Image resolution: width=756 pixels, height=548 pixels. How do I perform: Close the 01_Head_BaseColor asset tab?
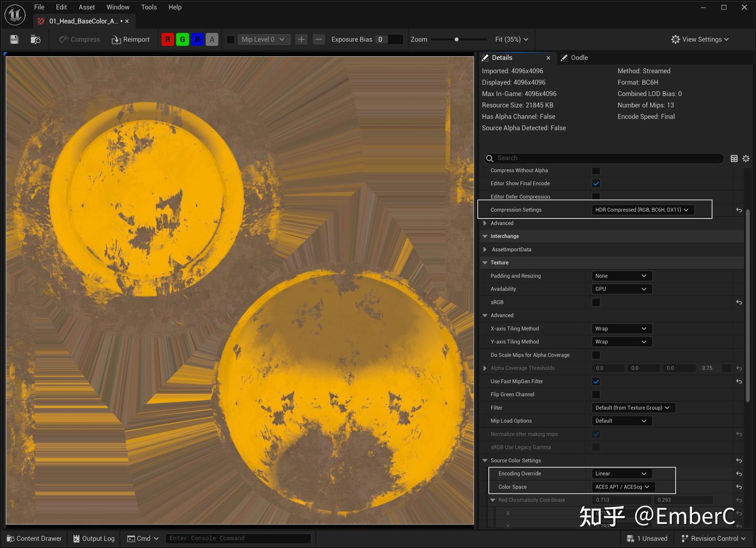click(x=127, y=21)
